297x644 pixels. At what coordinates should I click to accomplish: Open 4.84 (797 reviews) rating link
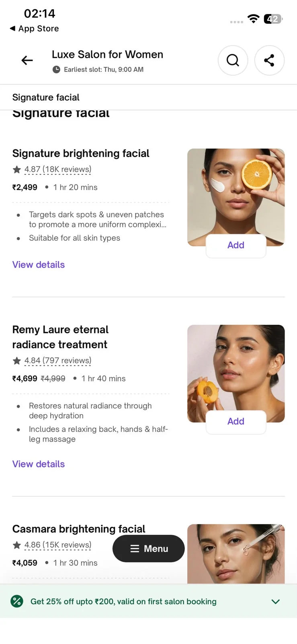coord(58,361)
